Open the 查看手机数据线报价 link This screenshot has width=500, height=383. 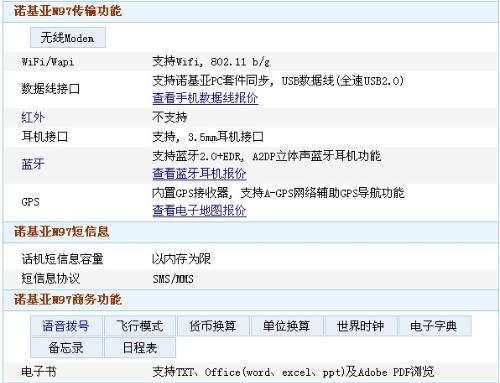[205, 98]
